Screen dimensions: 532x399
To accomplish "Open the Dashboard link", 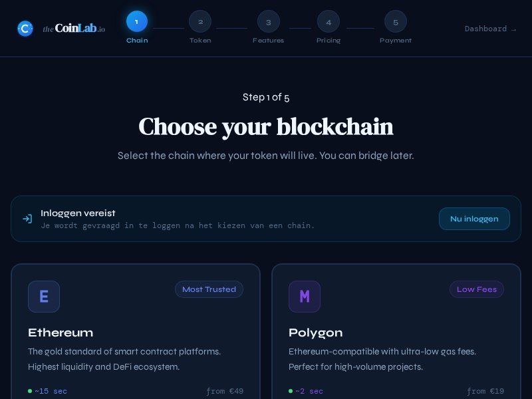I will (x=490, y=29).
